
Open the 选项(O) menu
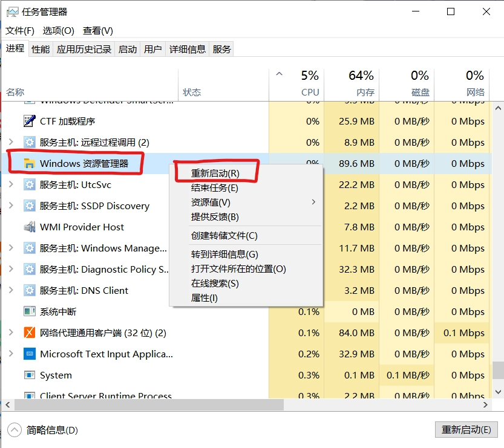coord(59,31)
